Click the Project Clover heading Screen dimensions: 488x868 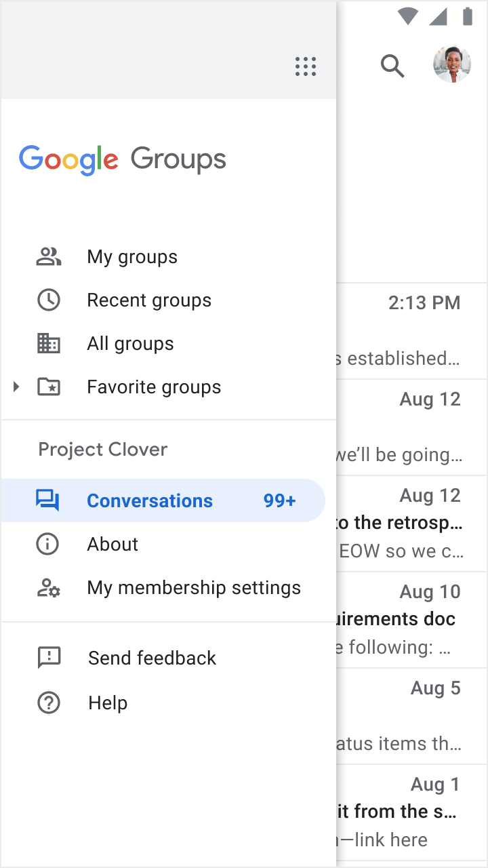[103, 450]
